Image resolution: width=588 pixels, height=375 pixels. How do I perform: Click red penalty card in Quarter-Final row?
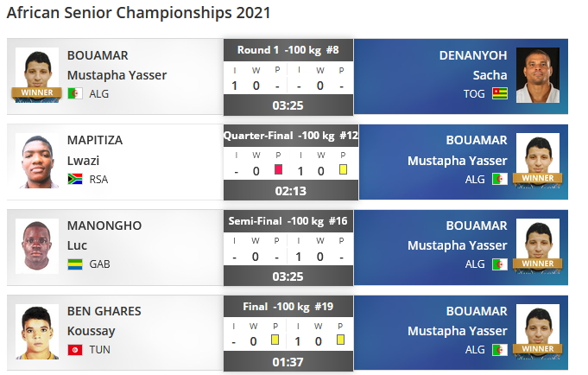click(278, 170)
